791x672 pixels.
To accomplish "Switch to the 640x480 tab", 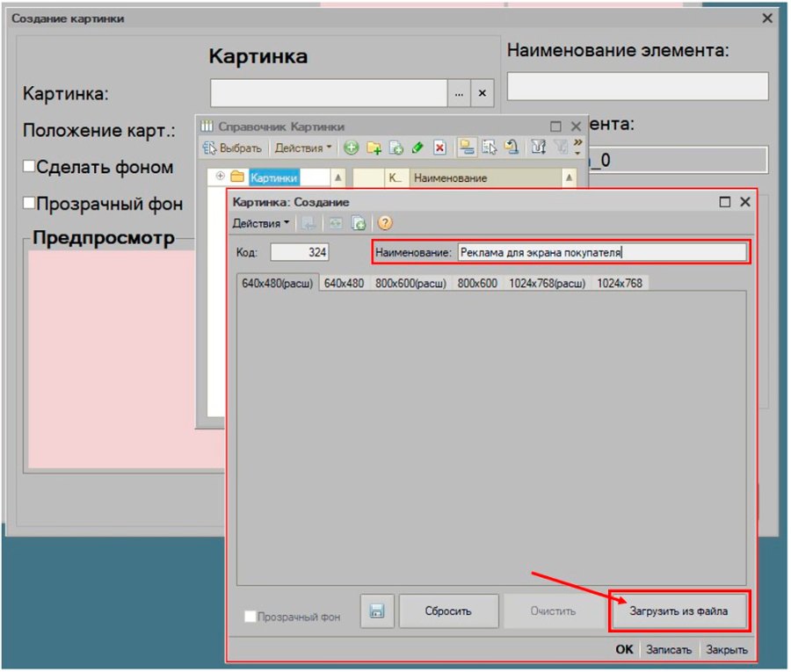I will (344, 284).
